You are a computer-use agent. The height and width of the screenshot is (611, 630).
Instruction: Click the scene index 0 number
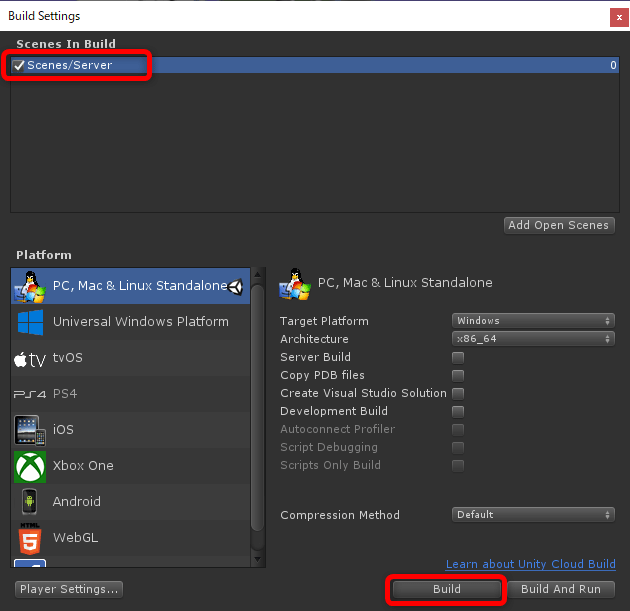click(x=613, y=65)
